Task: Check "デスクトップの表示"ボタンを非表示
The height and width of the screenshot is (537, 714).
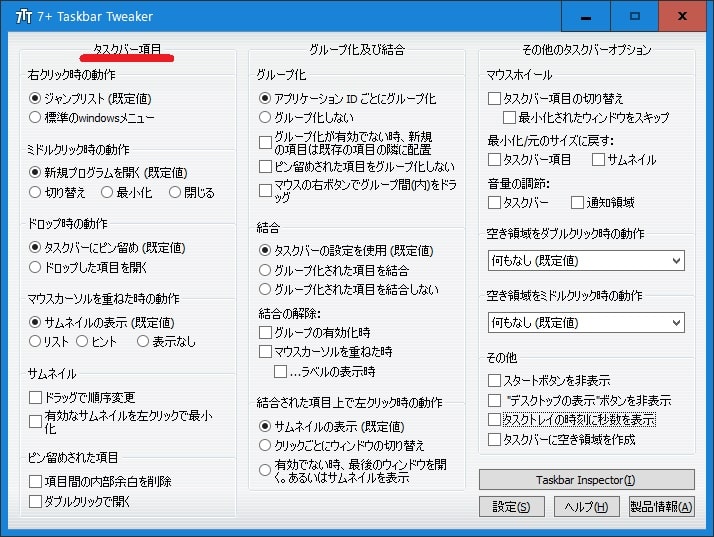Action: (x=494, y=400)
